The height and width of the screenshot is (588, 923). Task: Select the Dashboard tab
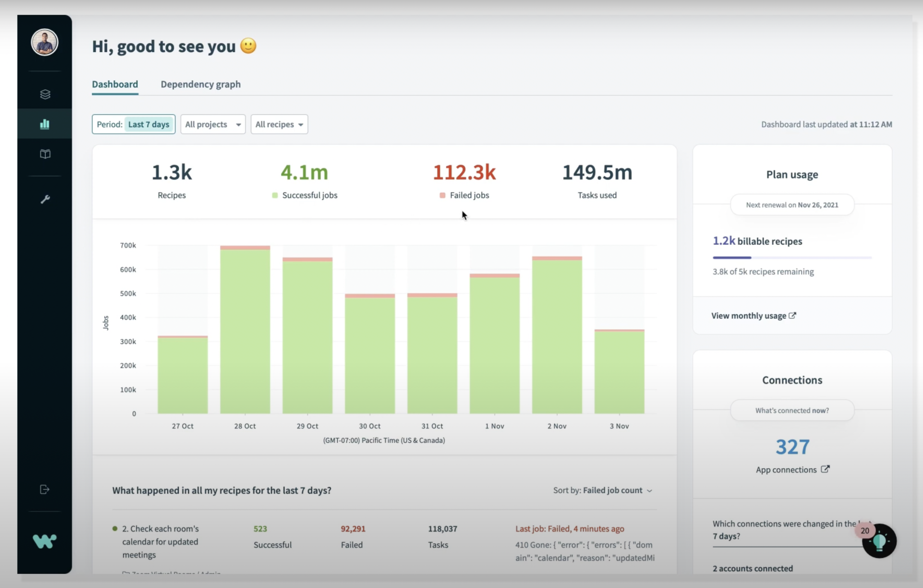pos(115,84)
